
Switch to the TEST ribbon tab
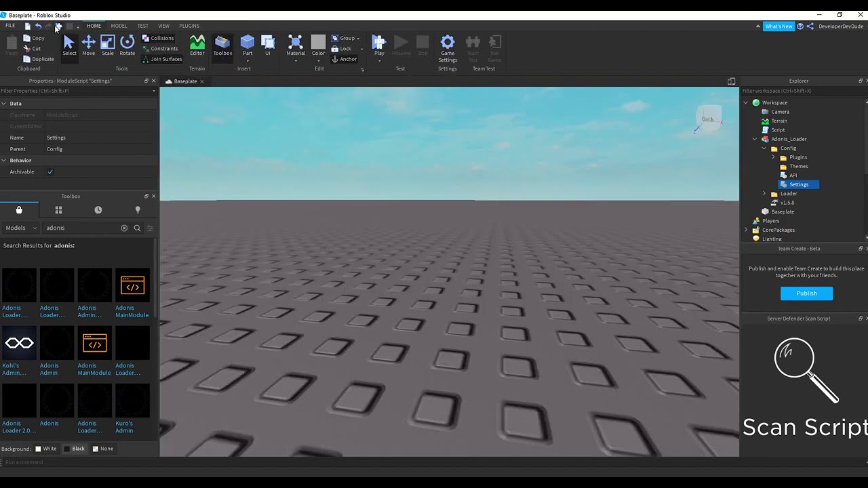tap(142, 26)
